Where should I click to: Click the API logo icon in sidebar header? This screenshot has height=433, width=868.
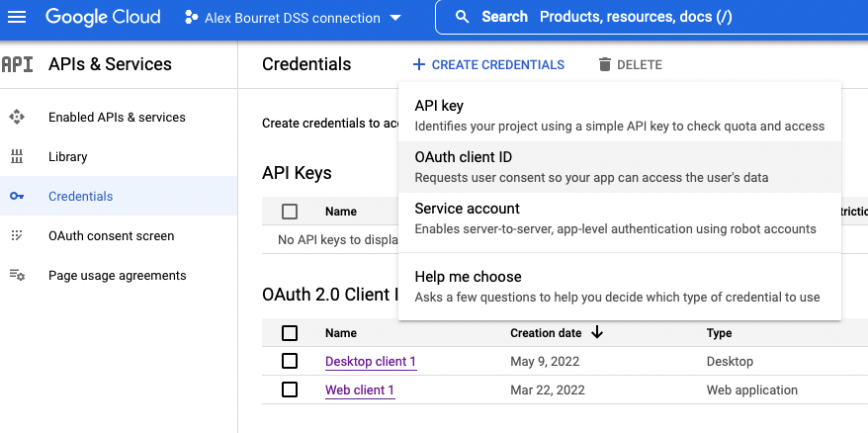click(17, 64)
